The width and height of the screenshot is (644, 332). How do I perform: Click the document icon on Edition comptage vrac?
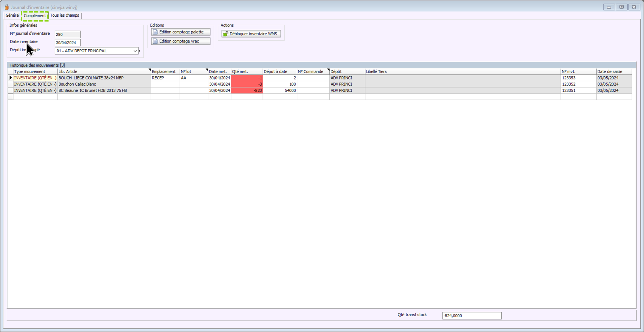coord(155,41)
